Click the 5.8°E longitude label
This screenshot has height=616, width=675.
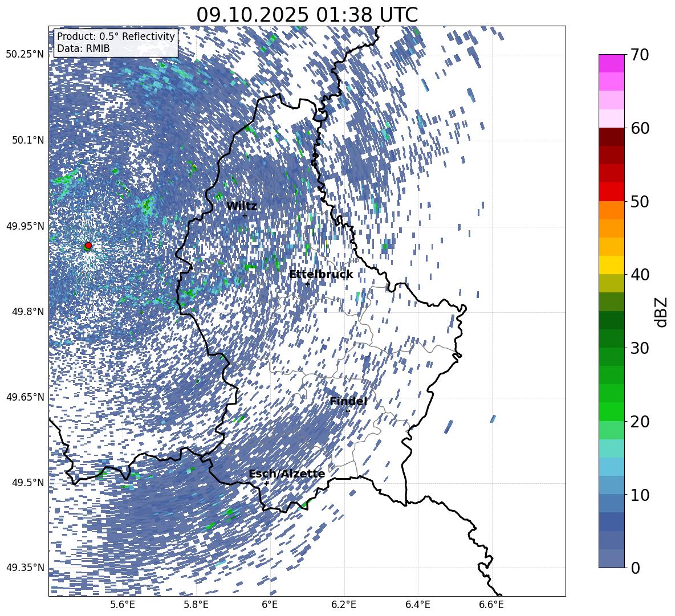coord(196,605)
